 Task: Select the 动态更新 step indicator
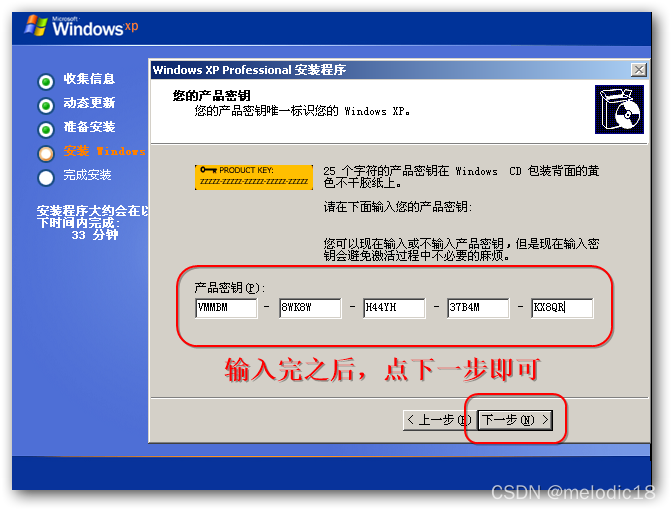(x=46, y=105)
